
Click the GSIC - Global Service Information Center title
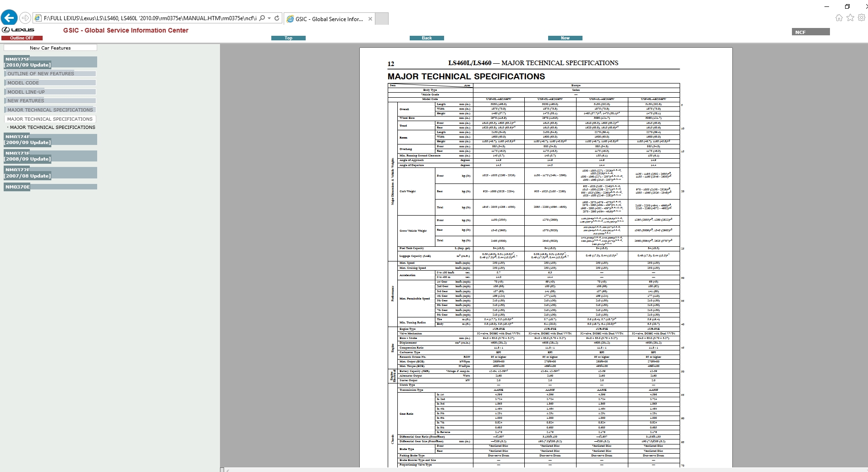pos(126,30)
